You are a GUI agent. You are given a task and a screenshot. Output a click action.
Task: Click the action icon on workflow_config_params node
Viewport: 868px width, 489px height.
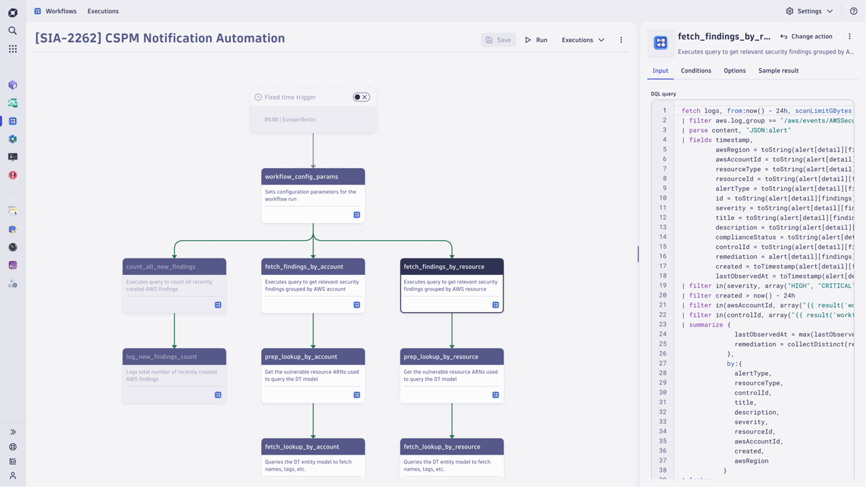(357, 214)
